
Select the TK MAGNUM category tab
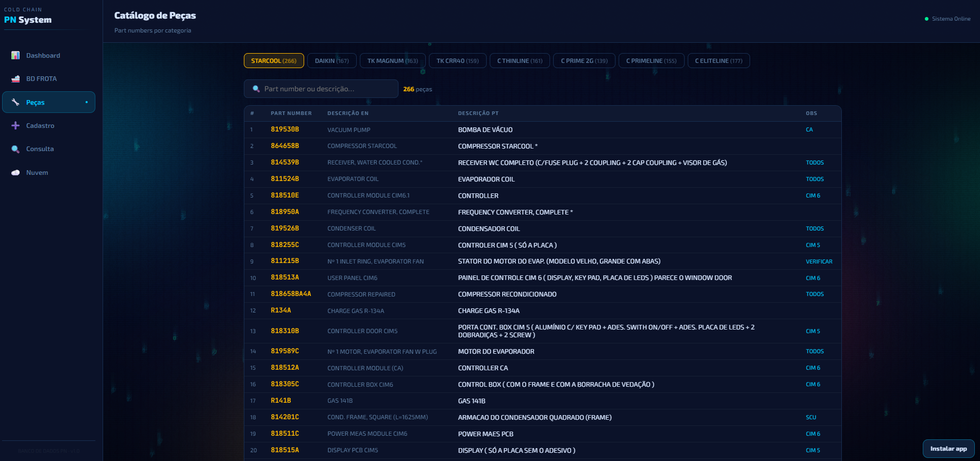[392, 61]
